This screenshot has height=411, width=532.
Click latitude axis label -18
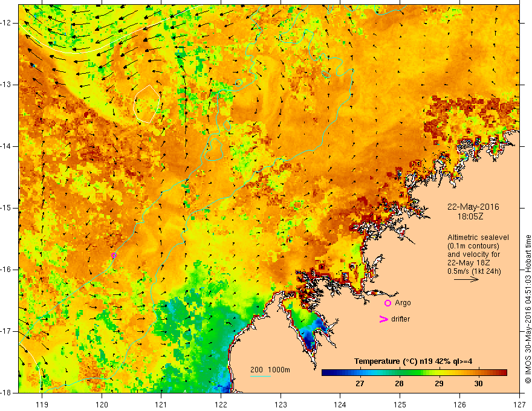click(7, 393)
